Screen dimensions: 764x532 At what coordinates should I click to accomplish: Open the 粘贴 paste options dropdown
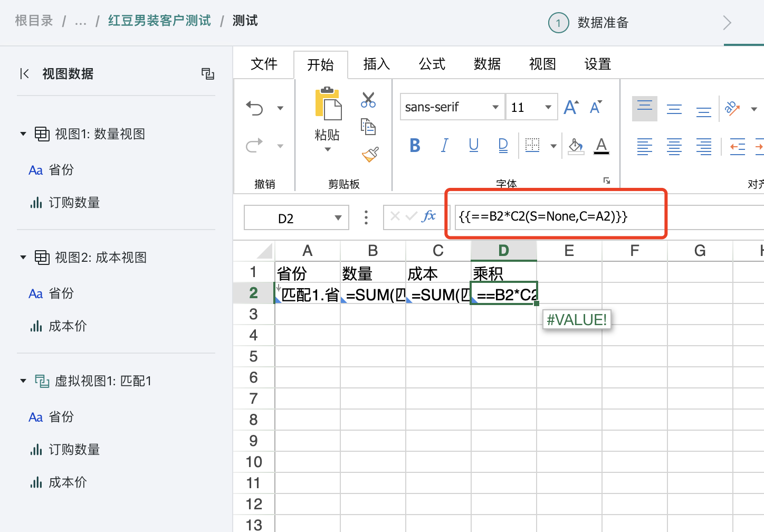pyautogui.click(x=328, y=149)
